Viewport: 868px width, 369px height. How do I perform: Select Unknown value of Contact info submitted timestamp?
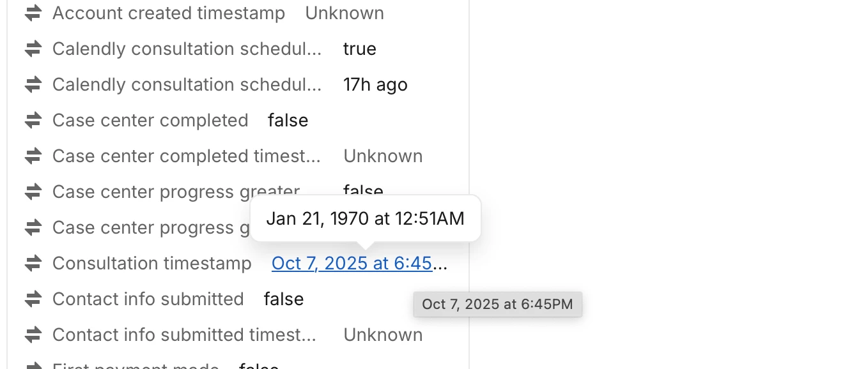point(383,335)
